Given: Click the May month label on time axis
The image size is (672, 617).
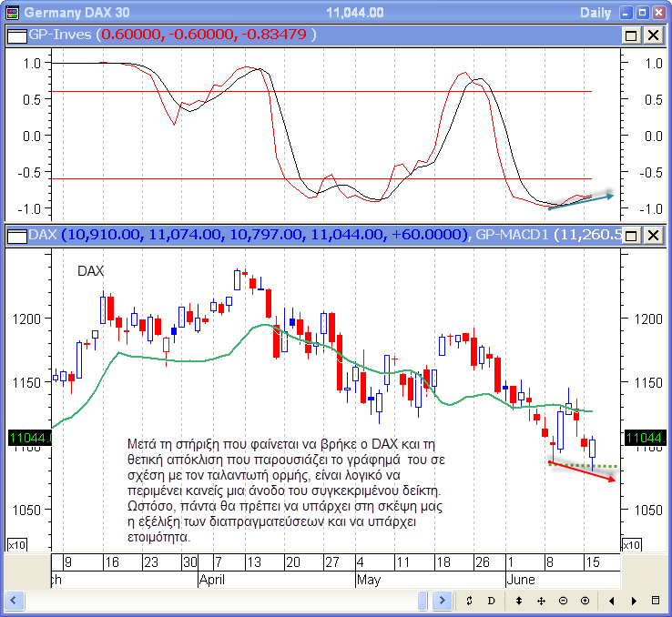Looking at the screenshot, I should click(369, 580).
